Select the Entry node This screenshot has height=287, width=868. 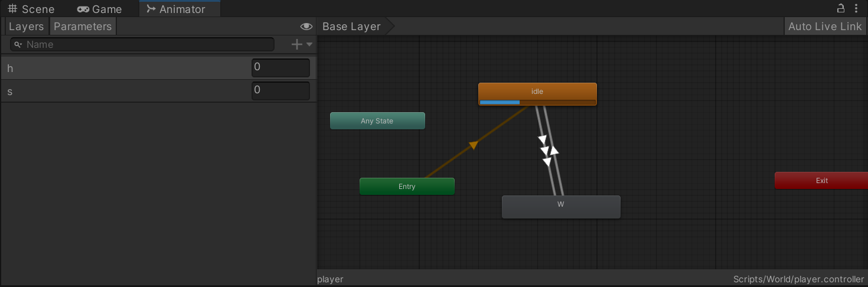pos(407,187)
